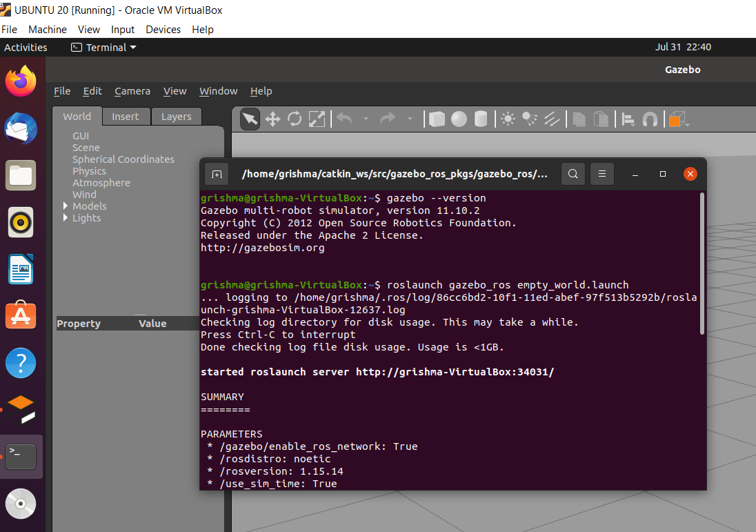756x532 pixels.
Task: Switch to the Gazebo dock icon
Action: [21, 410]
